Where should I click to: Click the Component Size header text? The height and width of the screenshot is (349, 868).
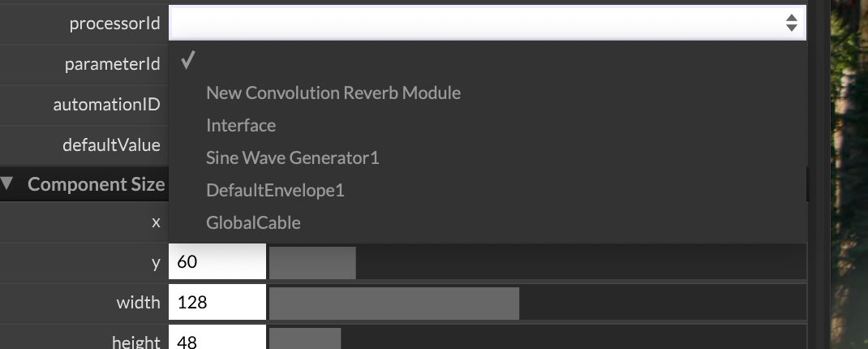pos(97,184)
